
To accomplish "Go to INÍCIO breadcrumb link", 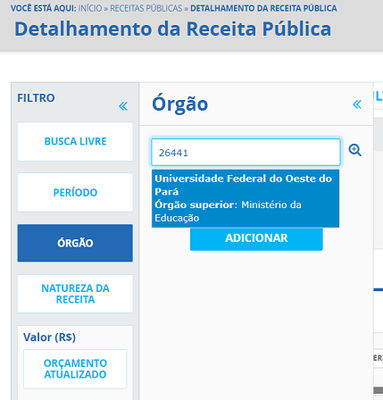I will pos(90,8).
